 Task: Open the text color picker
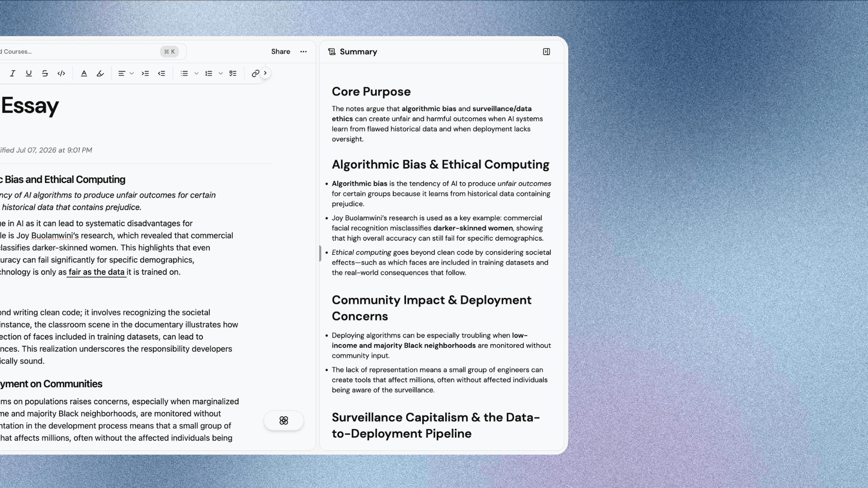[x=84, y=73]
